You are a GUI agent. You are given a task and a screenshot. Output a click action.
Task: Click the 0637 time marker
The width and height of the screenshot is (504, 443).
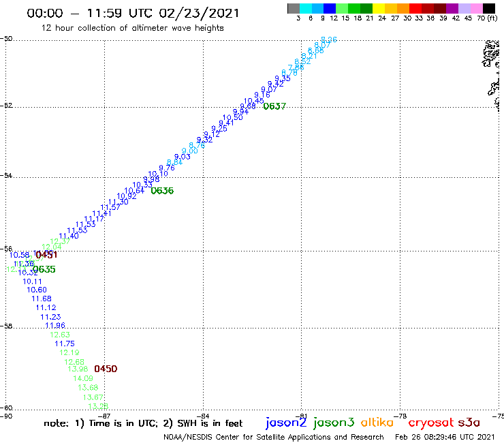(x=274, y=106)
